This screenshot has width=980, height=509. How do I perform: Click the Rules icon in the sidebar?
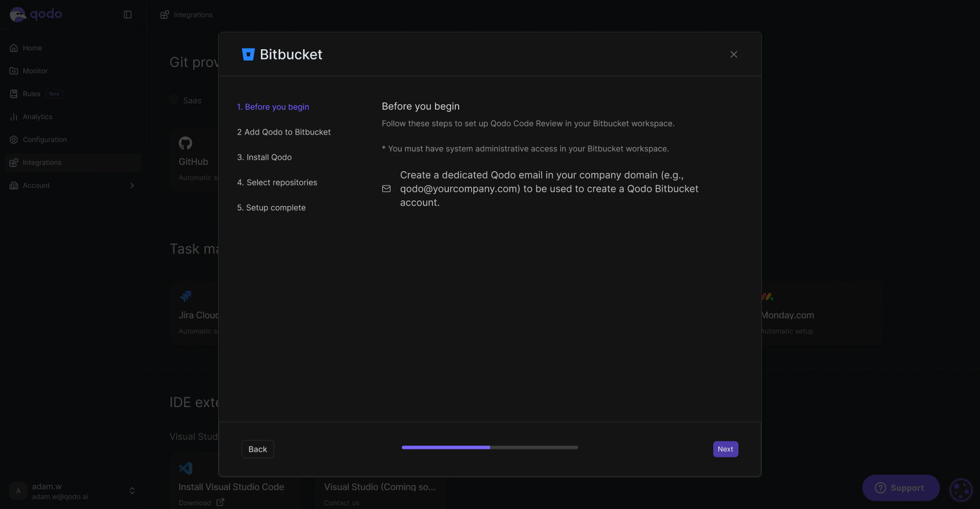click(14, 94)
